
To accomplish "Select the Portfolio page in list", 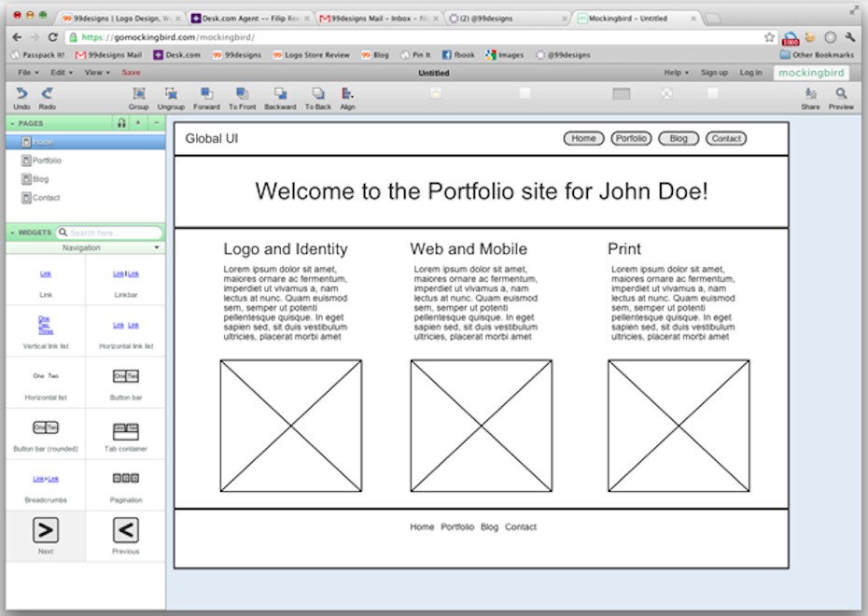I will pos(47,161).
